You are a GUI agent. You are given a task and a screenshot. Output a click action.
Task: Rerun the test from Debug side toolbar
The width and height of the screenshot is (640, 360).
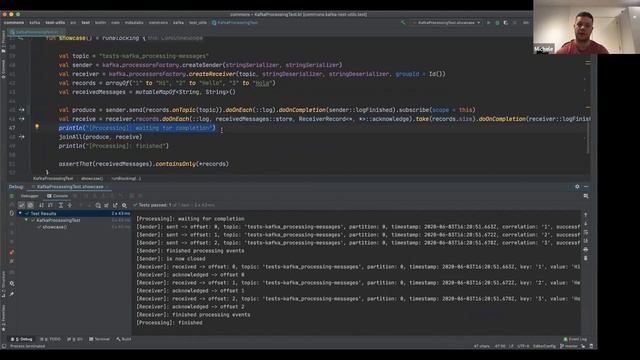click(11, 196)
